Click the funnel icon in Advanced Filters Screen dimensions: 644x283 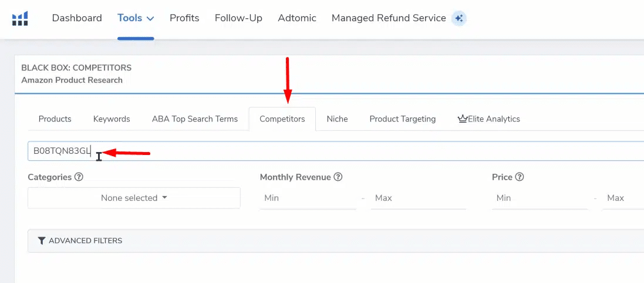tap(41, 241)
